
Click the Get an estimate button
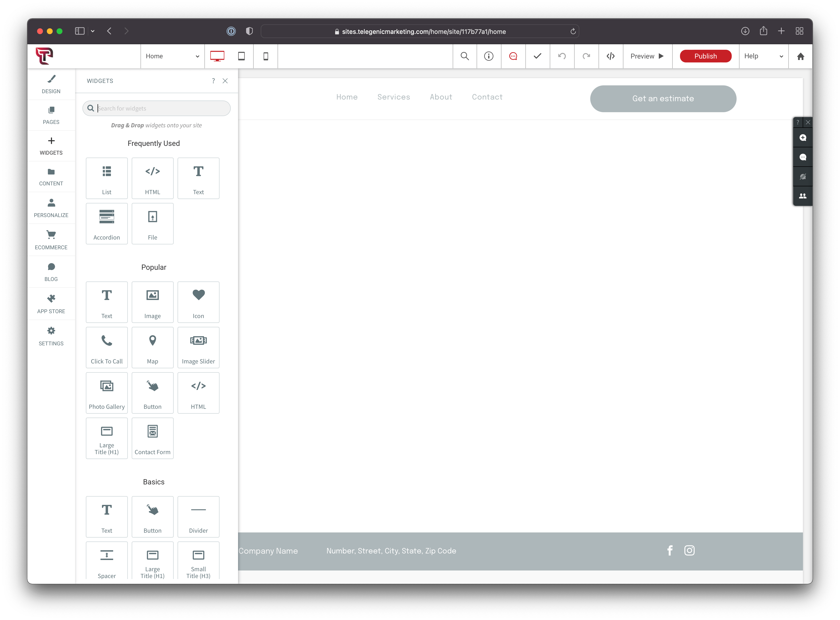(x=663, y=99)
